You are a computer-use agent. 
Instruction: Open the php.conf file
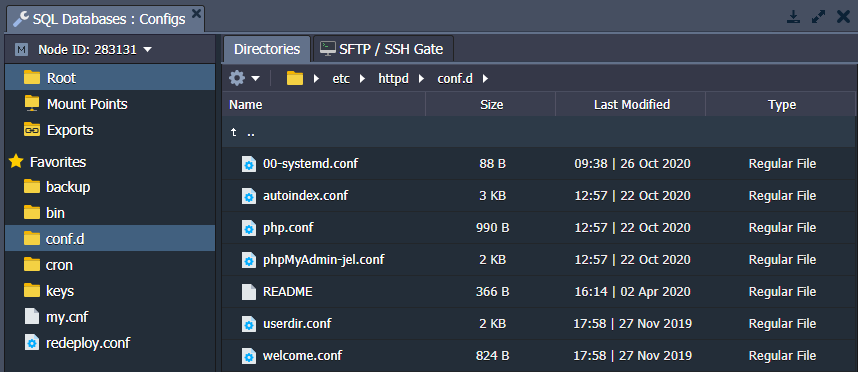tap(288, 228)
